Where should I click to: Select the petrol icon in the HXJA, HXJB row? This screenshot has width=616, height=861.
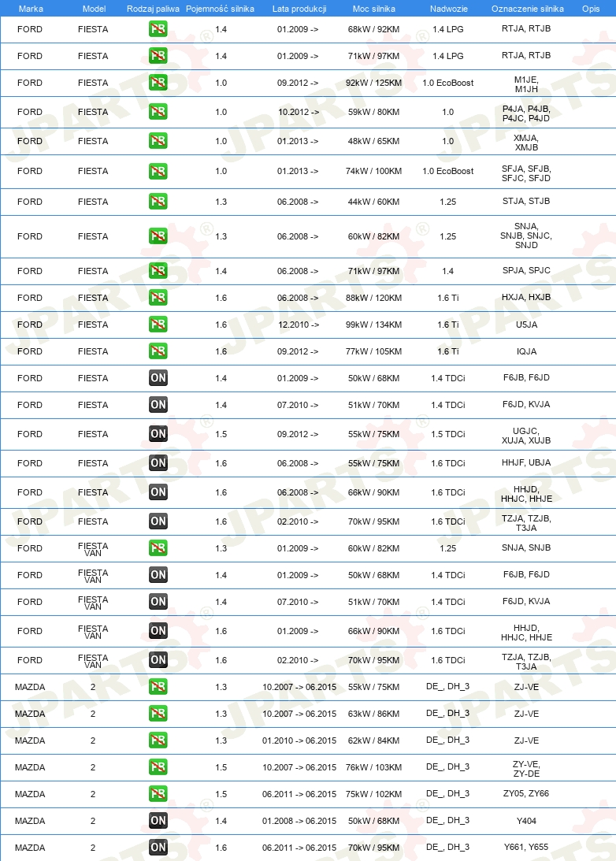(x=158, y=298)
